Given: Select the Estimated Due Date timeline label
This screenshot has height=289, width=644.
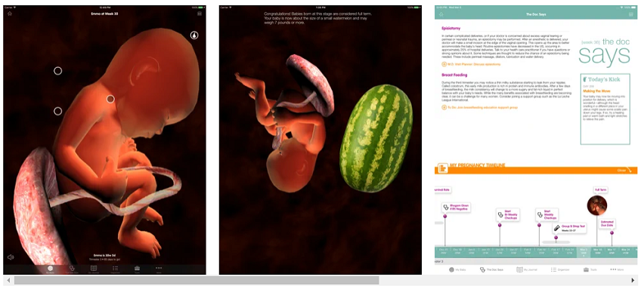Looking at the screenshot, I should pyautogui.click(x=607, y=224).
